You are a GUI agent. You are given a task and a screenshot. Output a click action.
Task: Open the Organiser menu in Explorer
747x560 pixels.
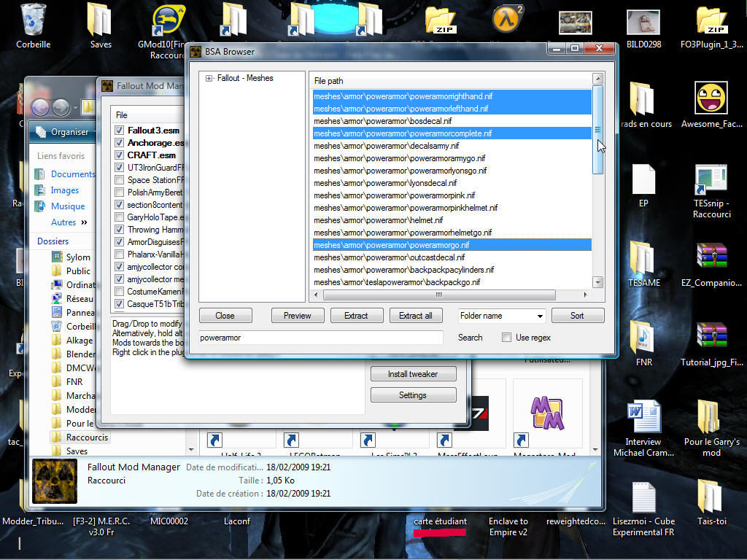(69, 132)
